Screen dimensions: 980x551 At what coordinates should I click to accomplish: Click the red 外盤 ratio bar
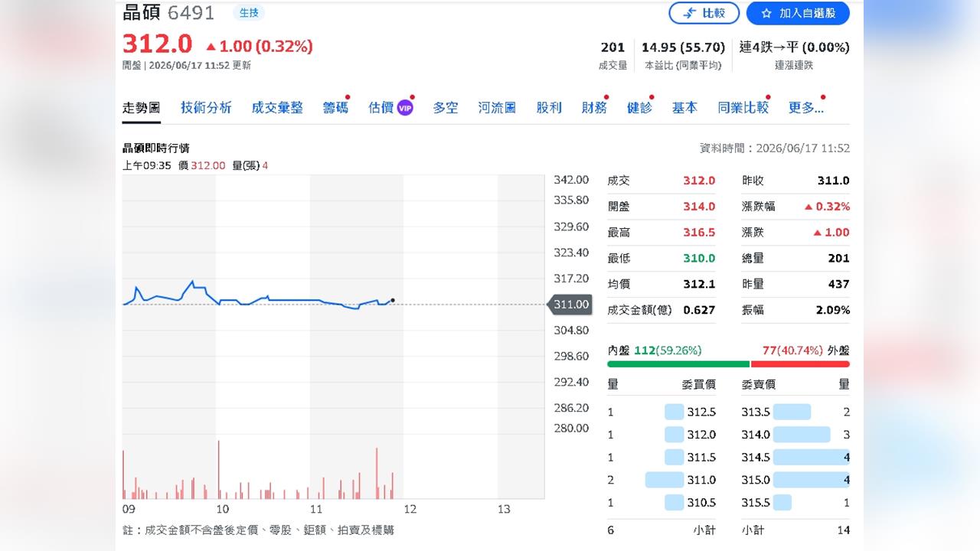click(800, 364)
